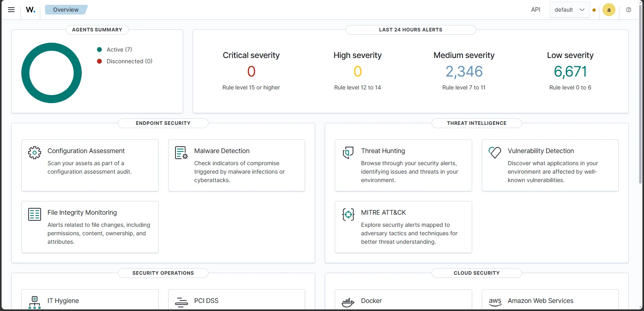Image resolution: width=644 pixels, height=311 pixels.
Task: Open the Malware Detection module
Action: (237, 165)
